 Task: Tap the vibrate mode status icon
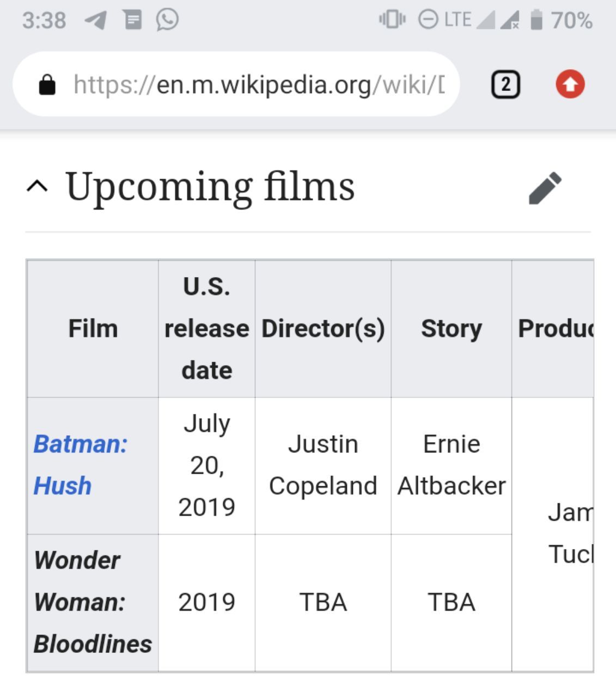[392, 20]
